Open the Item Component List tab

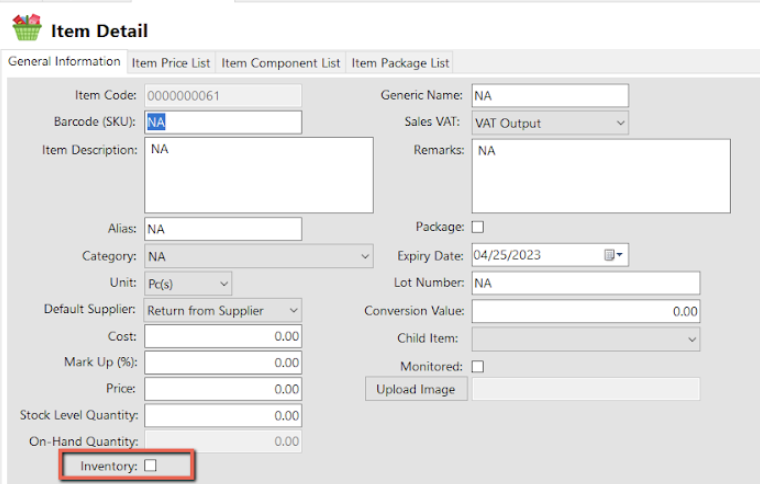click(281, 63)
